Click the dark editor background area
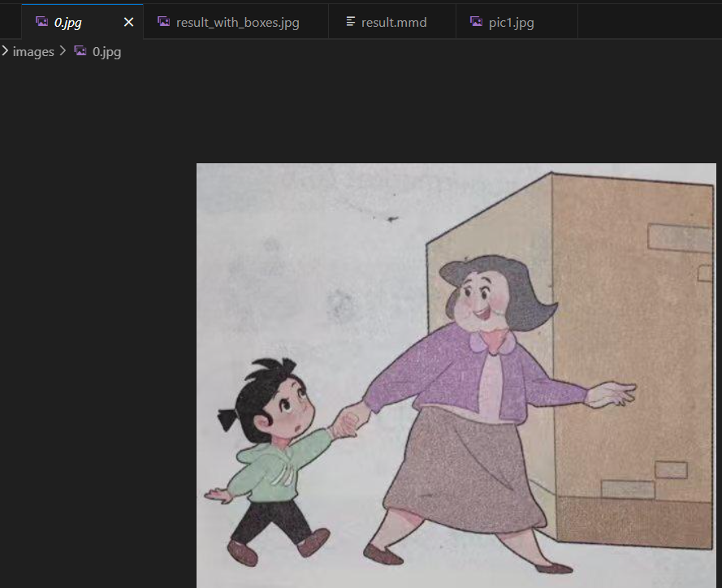Viewport: 722px width, 588px height. (97, 325)
